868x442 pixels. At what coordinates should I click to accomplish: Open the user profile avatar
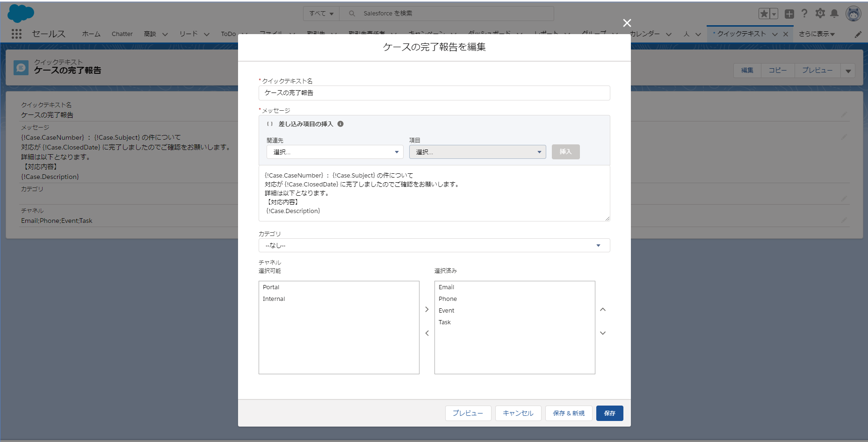pyautogui.click(x=854, y=14)
